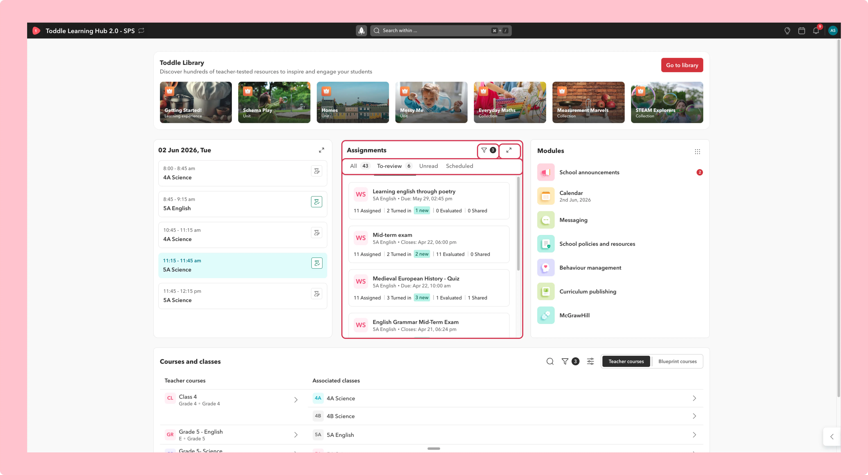The image size is (868, 475).
Task: Open English Grammar Mid-Term Exam assignment
Action: [x=429, y=325]
